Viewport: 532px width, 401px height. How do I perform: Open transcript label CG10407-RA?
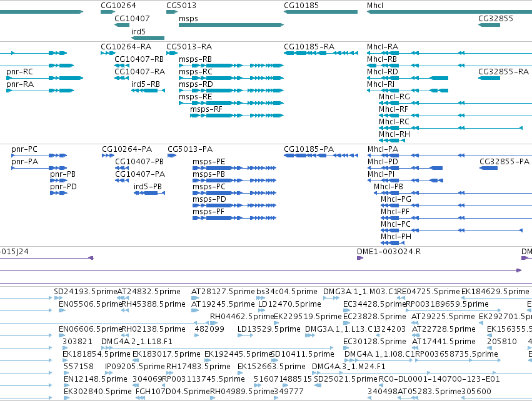pyautogui.click(x=140, y=72)
